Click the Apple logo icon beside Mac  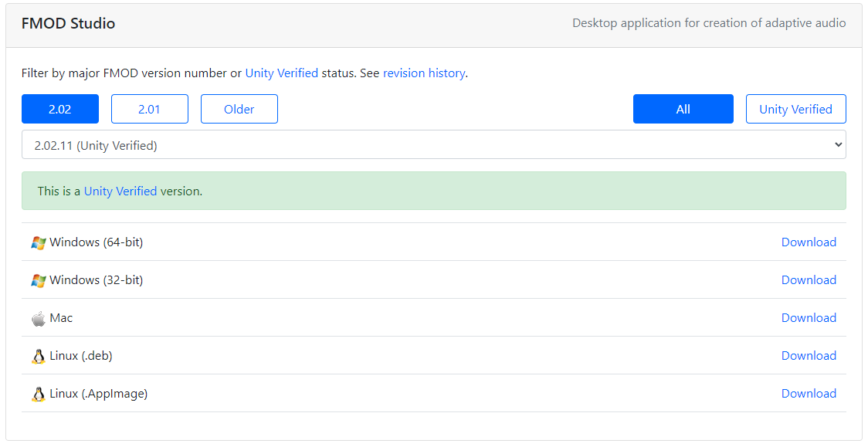(38, 319)
